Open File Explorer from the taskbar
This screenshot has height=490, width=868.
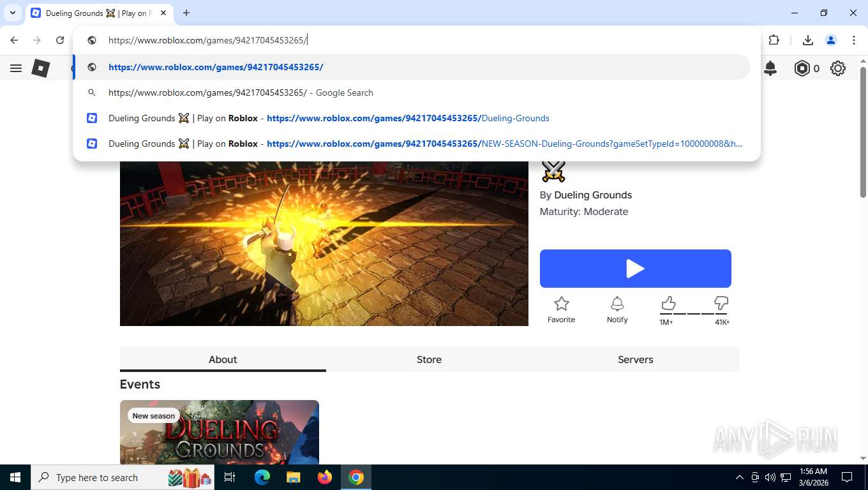[293, 477]
